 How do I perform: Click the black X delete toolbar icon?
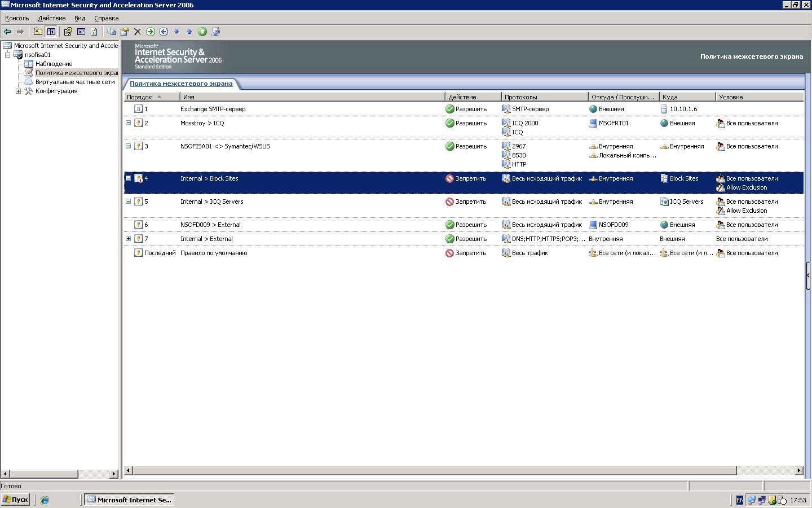137,32
